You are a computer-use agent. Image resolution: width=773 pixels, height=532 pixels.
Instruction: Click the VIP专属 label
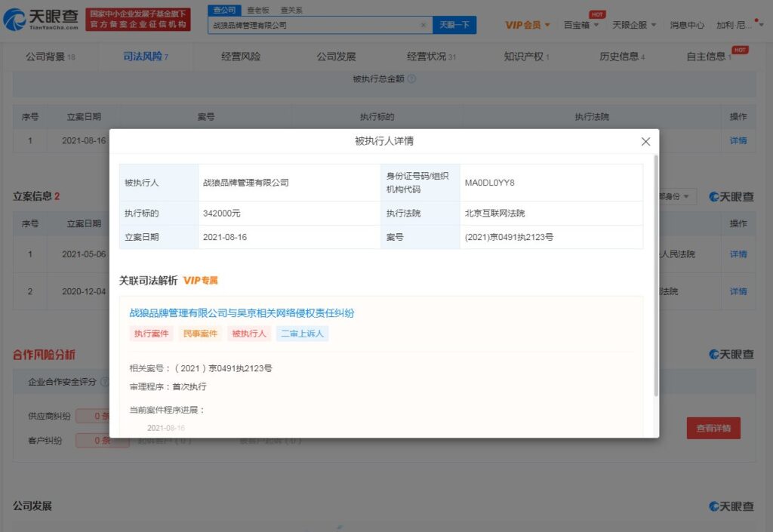[x=200, y=281]
